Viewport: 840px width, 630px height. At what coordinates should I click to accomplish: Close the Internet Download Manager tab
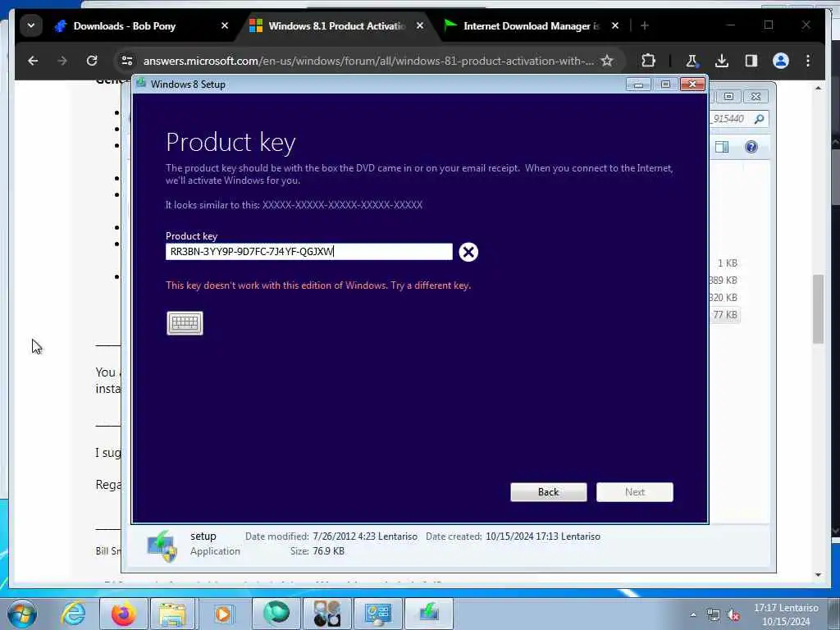pyautogui.click(x=615, y=25)
